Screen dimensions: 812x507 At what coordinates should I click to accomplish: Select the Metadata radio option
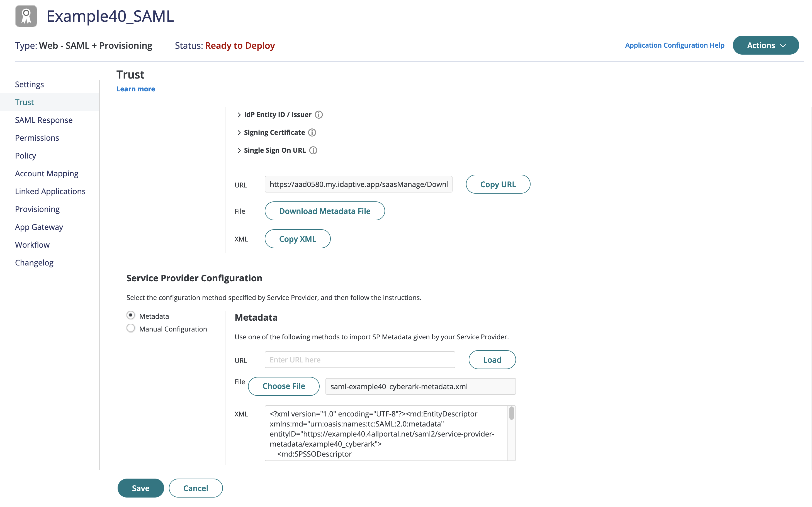(130, 315)
